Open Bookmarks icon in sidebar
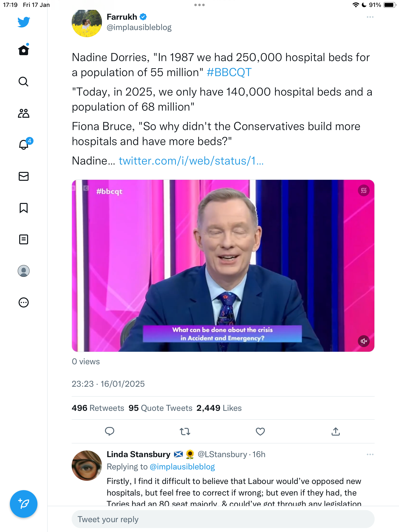 (x=24, y=208)
